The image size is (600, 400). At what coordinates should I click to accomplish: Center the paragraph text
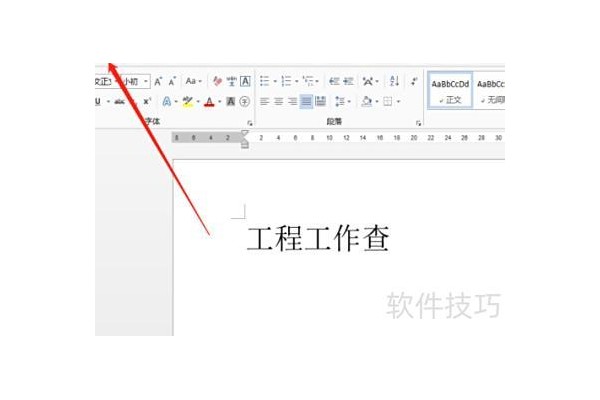click(x=279, y=101)
